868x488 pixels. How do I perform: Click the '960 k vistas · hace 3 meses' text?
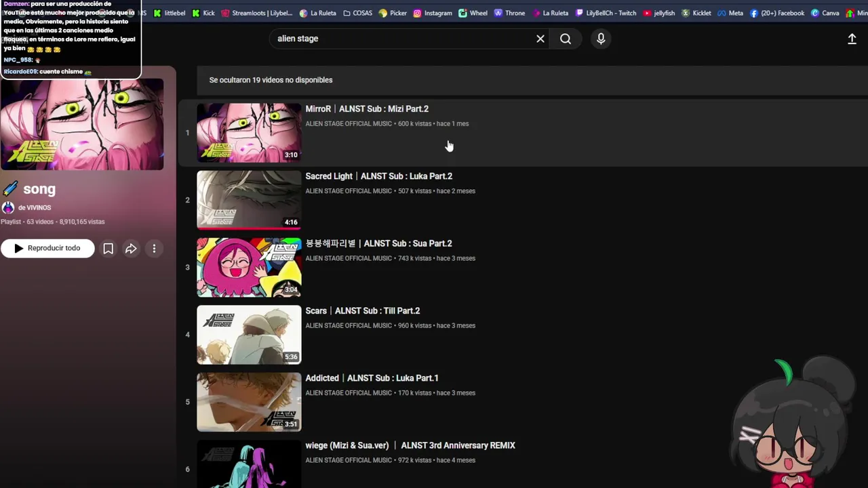click(x=437, y=326)
